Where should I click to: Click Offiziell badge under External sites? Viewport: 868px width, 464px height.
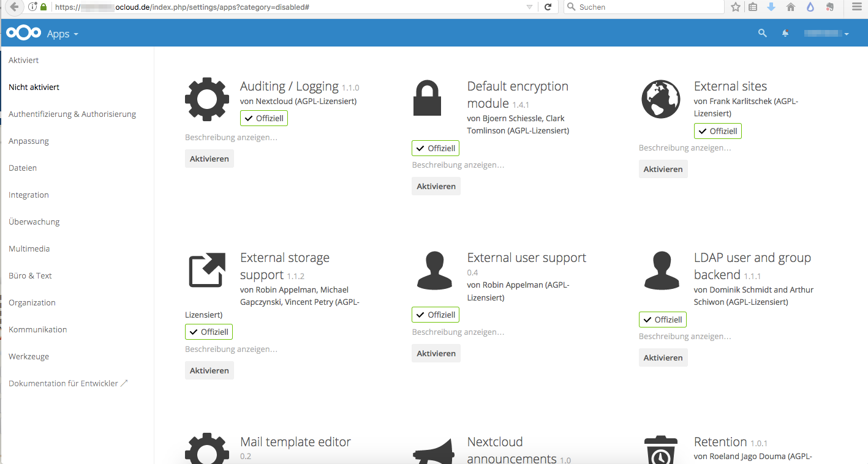tap(718, 131)
